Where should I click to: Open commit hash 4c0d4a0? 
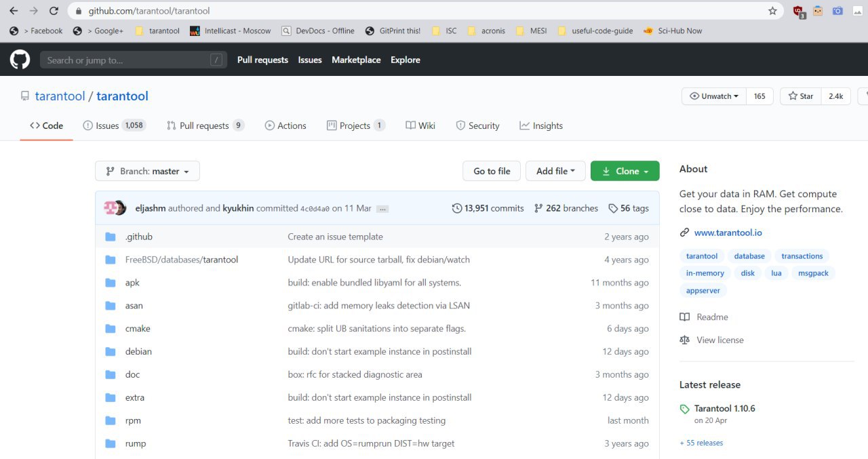click(x=315, y=209)
